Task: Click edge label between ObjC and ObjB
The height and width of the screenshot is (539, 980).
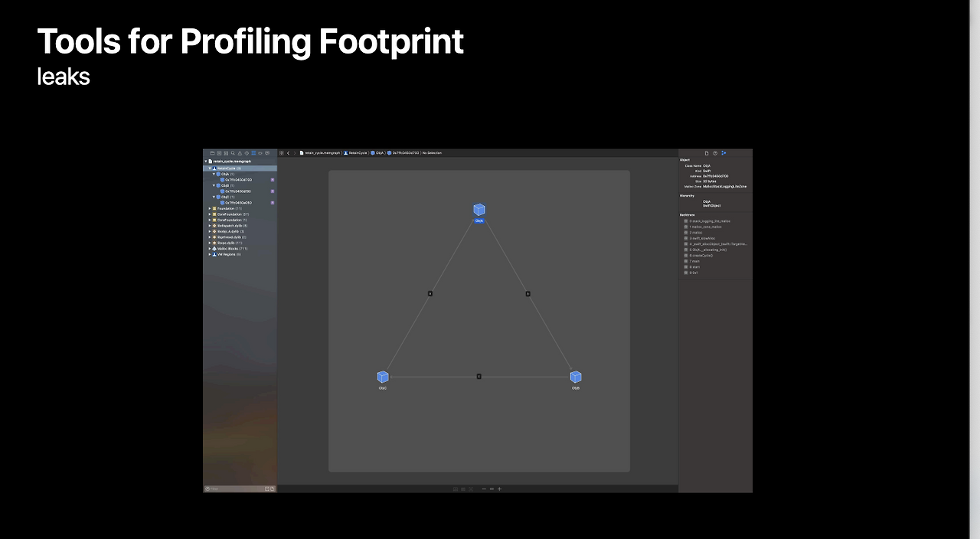Action: click(479, 377)
